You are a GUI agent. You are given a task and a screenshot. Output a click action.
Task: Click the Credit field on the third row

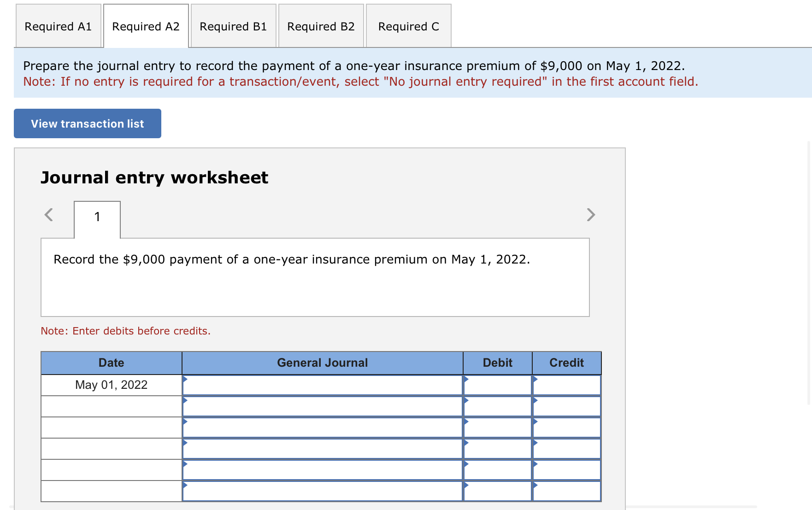[x=566, y=427]
